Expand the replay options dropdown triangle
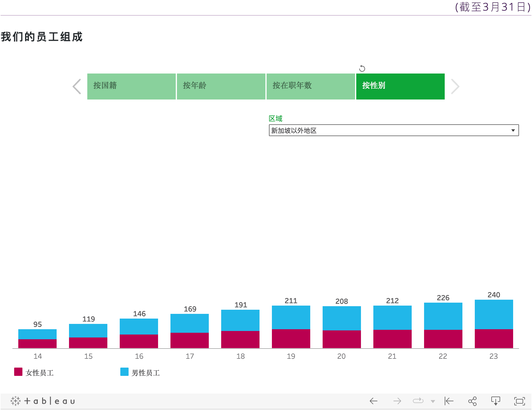532x411 pixels. click(433, 401)
